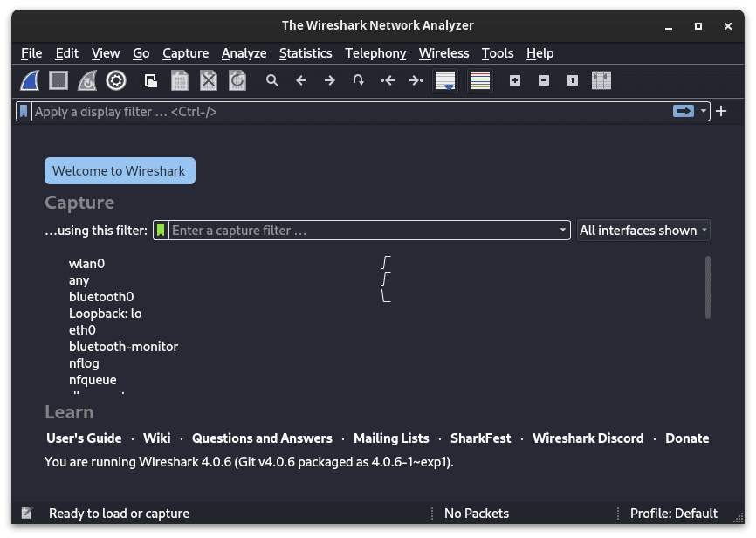Click the resize columns icon
This screenshot has width=756, height=538.
click(601, 80)
